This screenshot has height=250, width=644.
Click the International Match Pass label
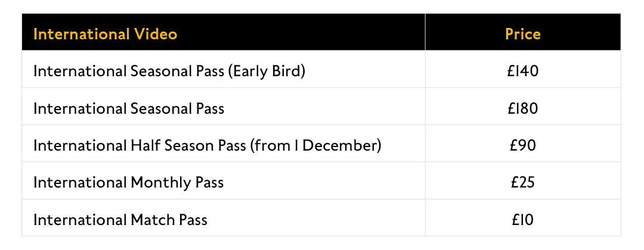click(120, 220)
